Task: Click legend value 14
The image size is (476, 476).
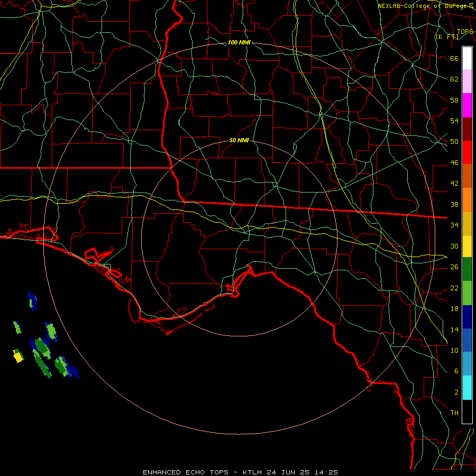Action: tap(454, 329)
